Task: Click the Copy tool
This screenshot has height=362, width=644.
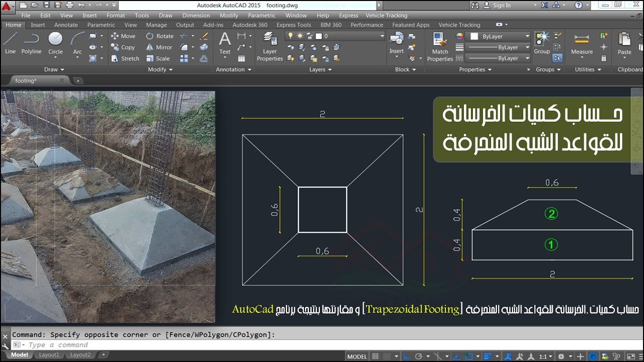Action: point(123,47)
